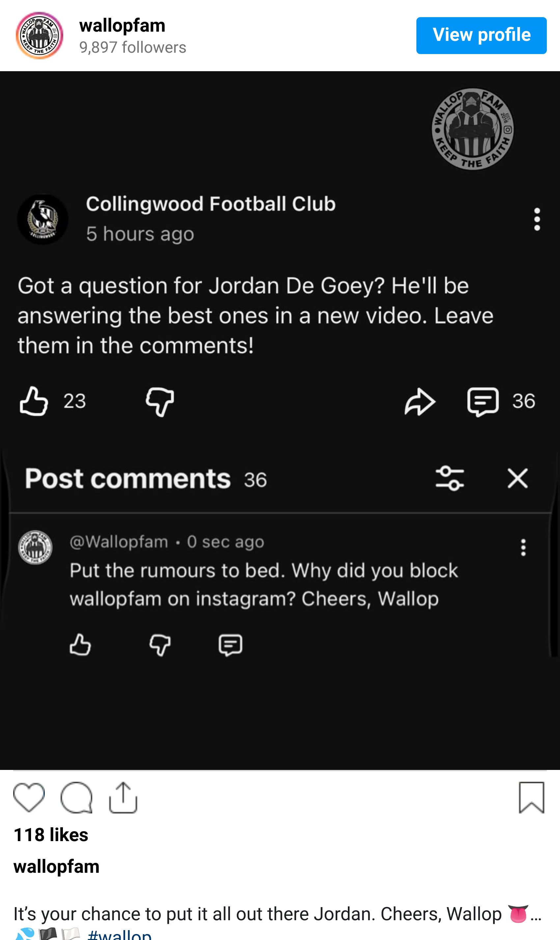Open Instagram comments via speech bubble icon

tap(76, 797)
